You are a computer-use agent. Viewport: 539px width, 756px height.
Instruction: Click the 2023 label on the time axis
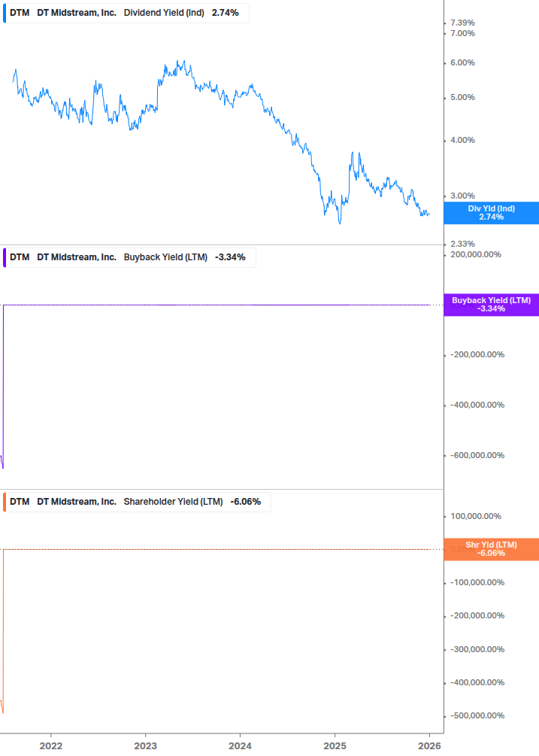tap(145, 746)
